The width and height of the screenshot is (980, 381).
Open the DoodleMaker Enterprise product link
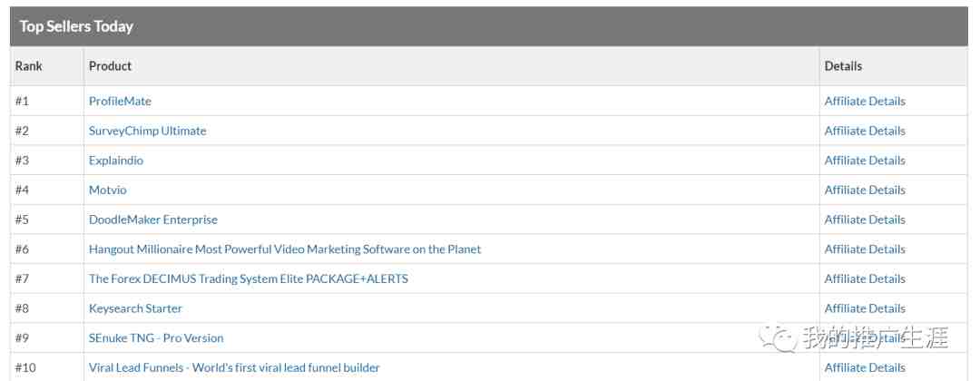click(x=153, y=220)
